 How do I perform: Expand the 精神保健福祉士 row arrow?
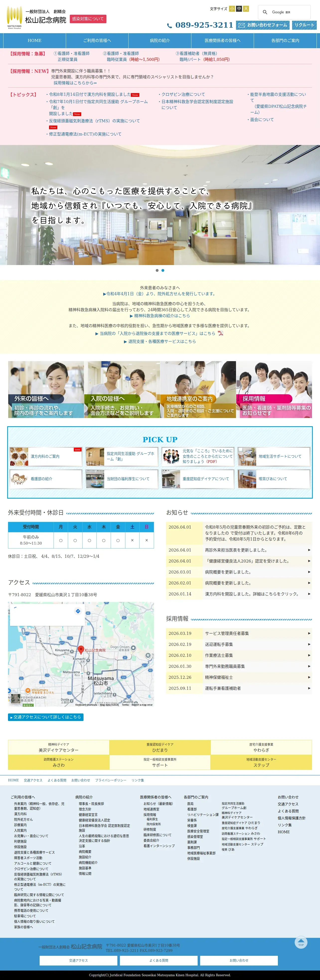coord(309,677)
